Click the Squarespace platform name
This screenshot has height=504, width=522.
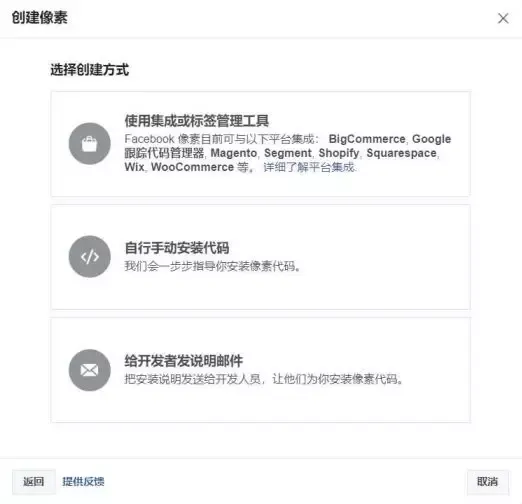[402, 153]
